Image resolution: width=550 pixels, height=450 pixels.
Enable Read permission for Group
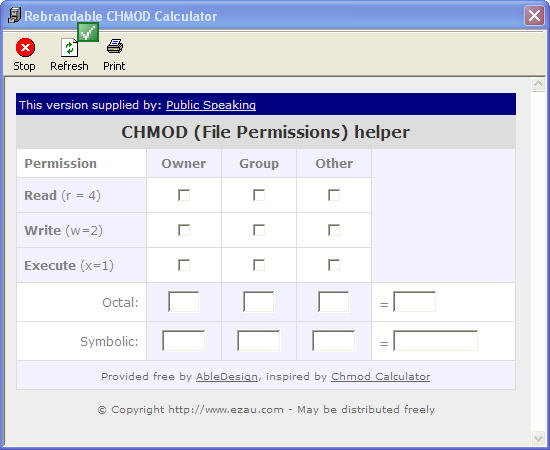pyautogui.click(x=259, y=195)
